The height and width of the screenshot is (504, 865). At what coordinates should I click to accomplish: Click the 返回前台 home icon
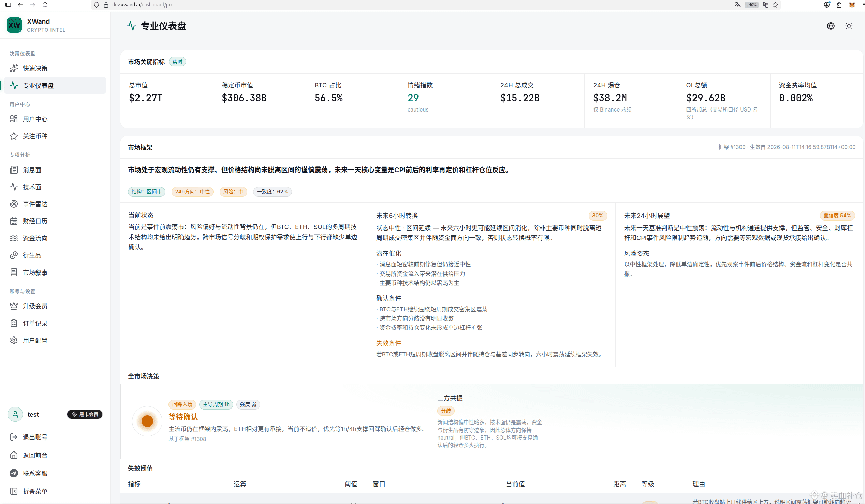[14, 455]
